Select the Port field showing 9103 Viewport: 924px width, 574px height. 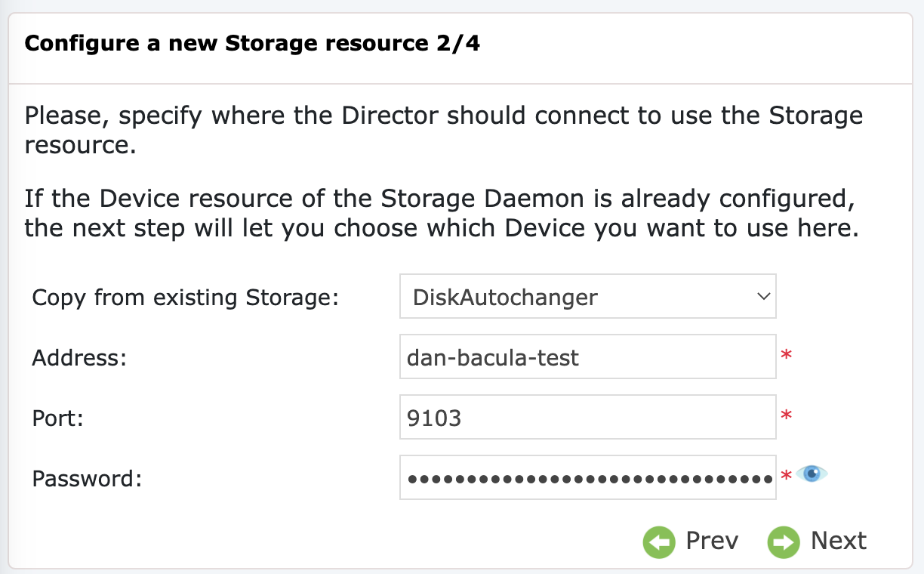[x=588, y=417]
